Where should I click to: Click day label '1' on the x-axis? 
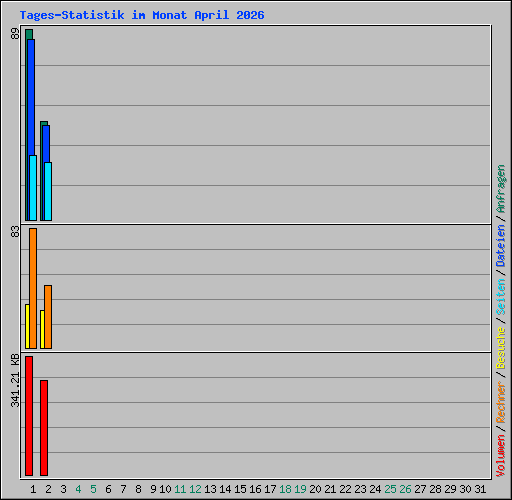(x=33, y=489)
